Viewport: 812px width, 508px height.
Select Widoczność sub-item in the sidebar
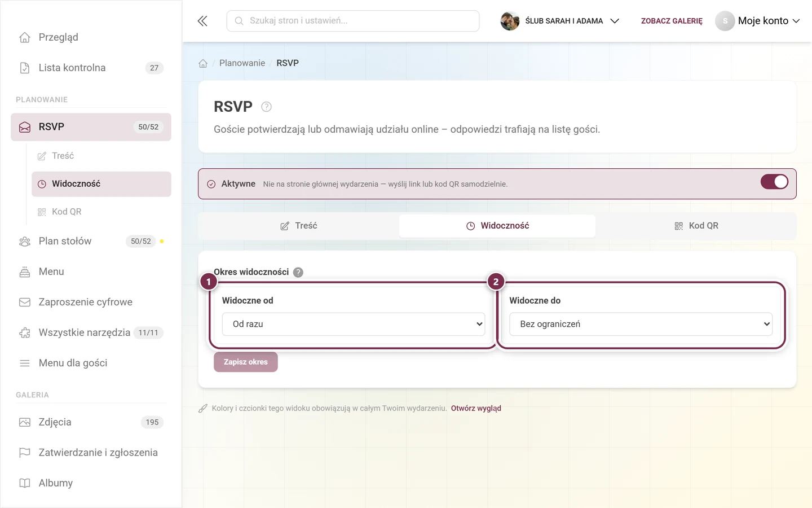click(101, 184)
